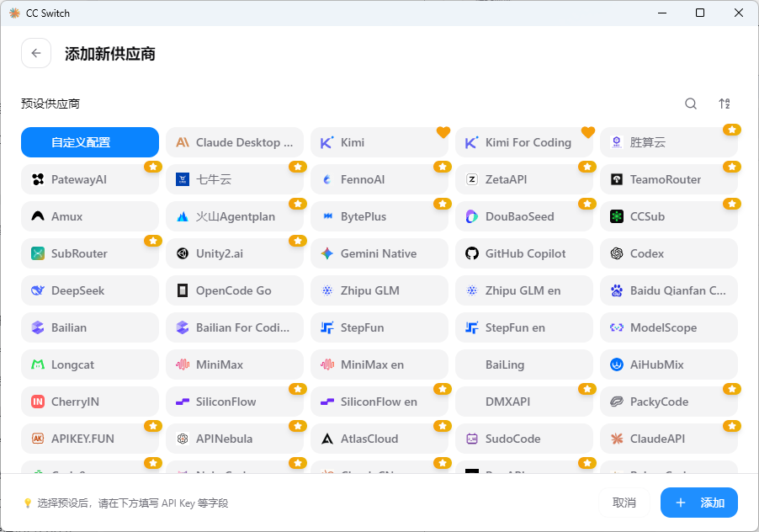Screen dimensions: 759x532
Task: Select the APINebula preset
Action: 235,439
